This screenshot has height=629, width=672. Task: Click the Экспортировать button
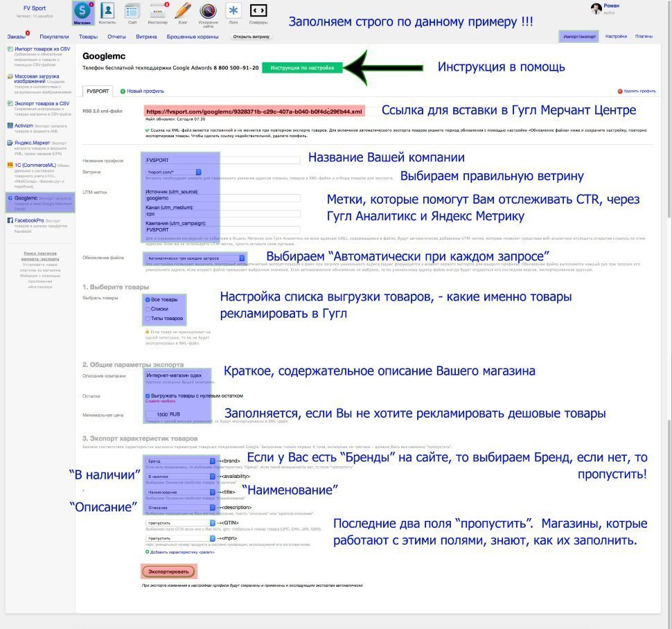click(168, 572)
